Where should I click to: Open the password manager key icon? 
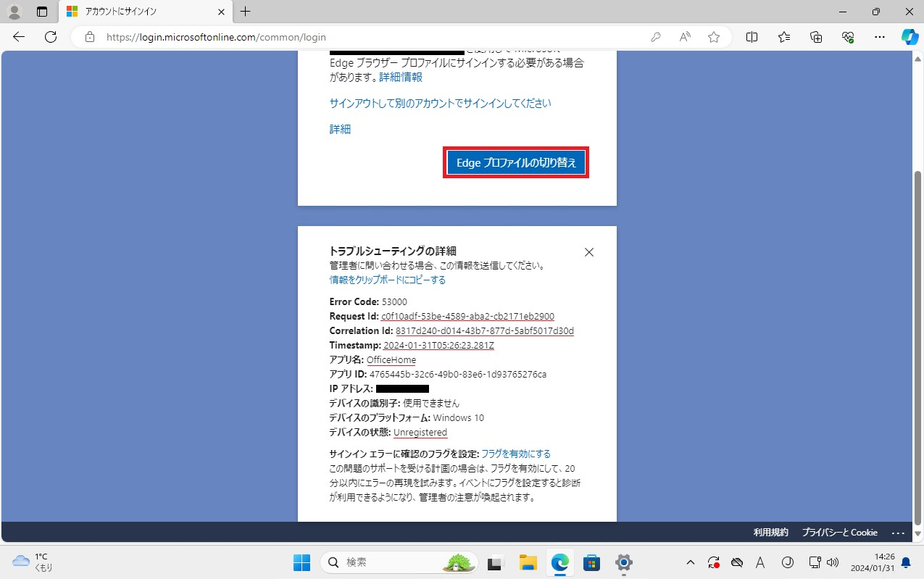656,37
